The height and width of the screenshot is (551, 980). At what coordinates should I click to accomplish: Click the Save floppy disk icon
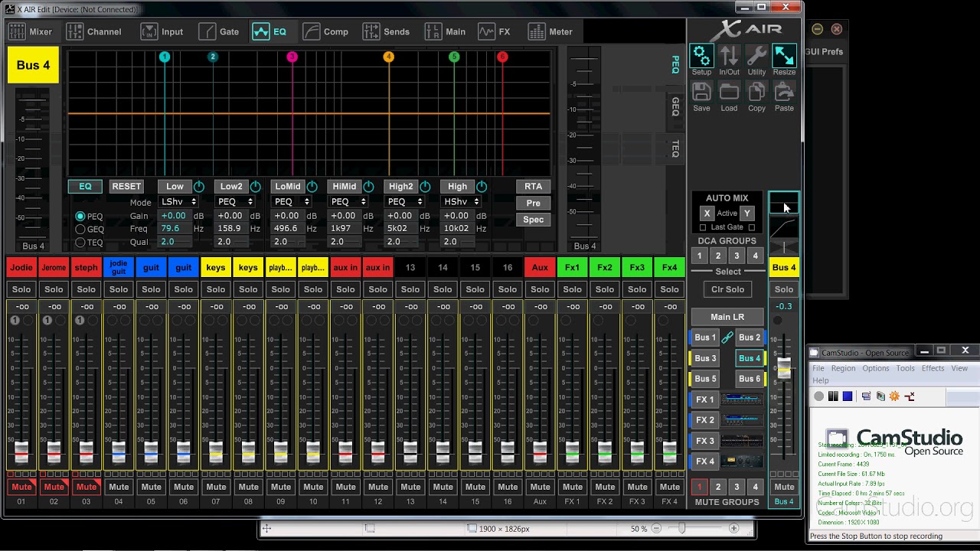pos(701,92)
